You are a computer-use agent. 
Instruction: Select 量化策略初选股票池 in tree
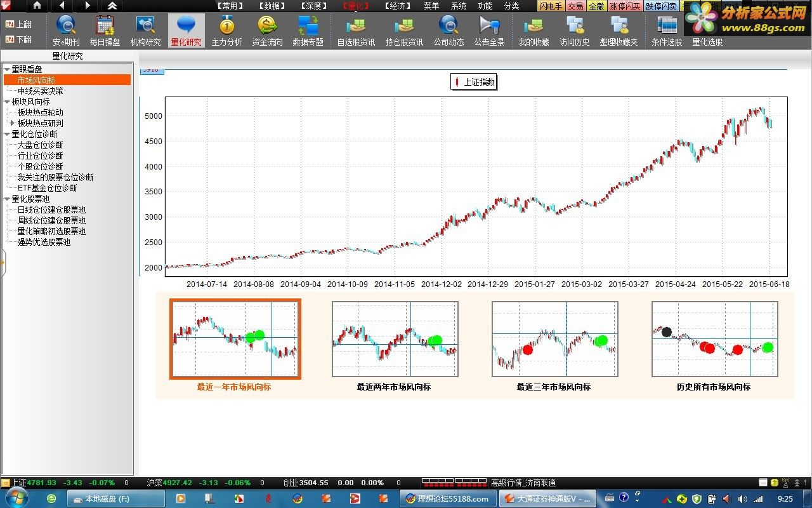51,231
